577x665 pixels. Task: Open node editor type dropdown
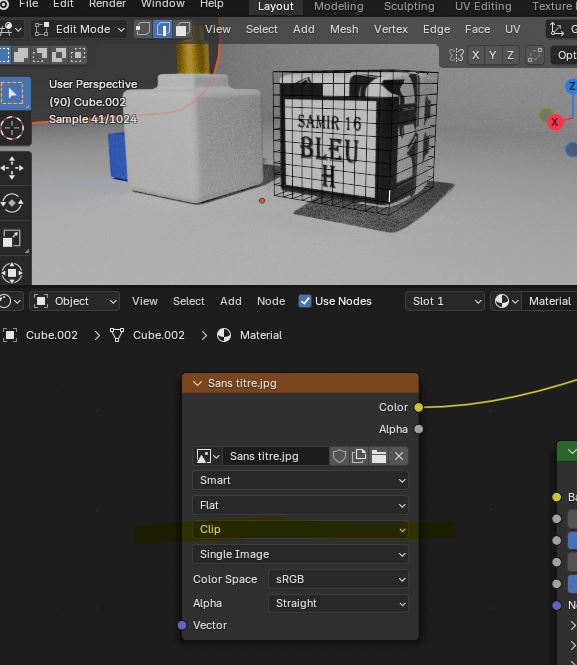11,302
